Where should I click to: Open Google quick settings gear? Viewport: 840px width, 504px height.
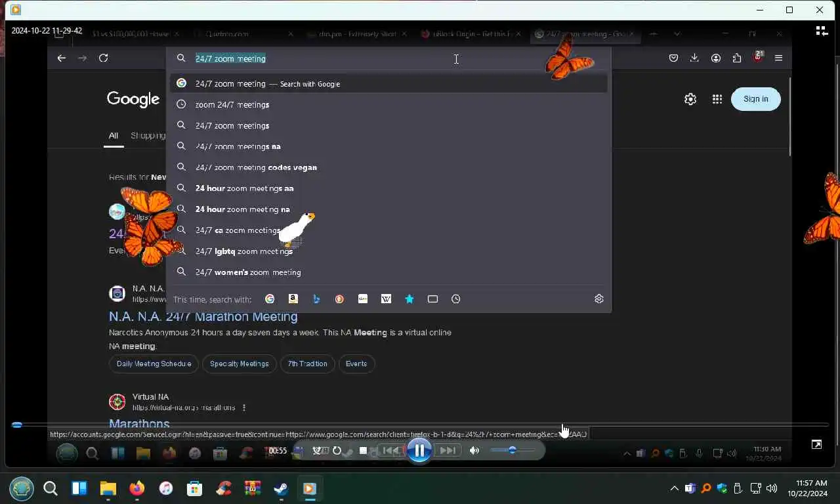tap(690, 99)
